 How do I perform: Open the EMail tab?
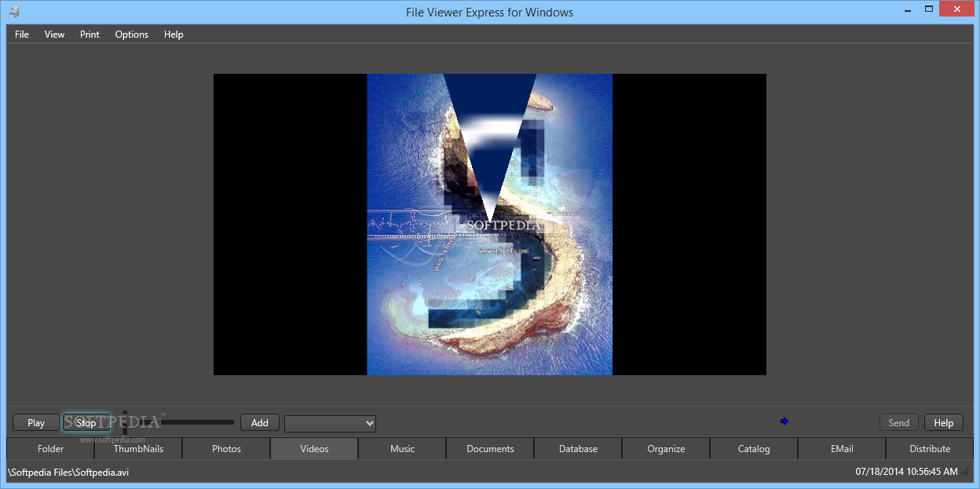click(843, 449)
